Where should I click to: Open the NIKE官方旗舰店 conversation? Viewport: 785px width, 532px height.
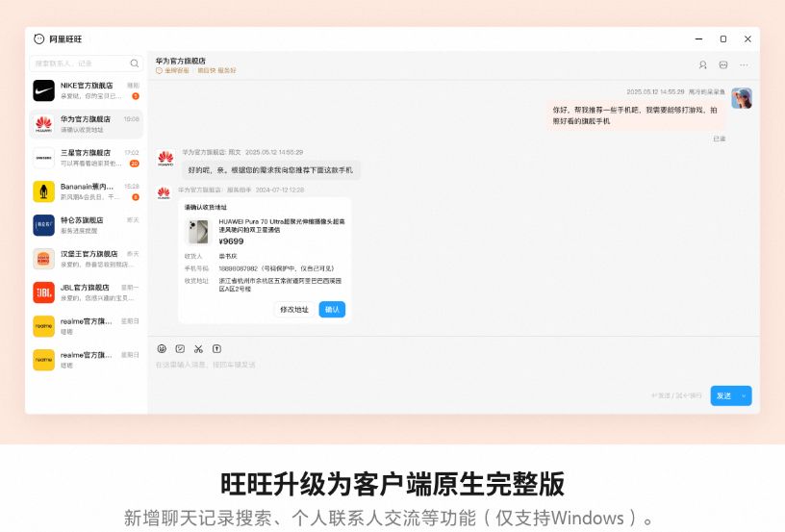point(87,90)
